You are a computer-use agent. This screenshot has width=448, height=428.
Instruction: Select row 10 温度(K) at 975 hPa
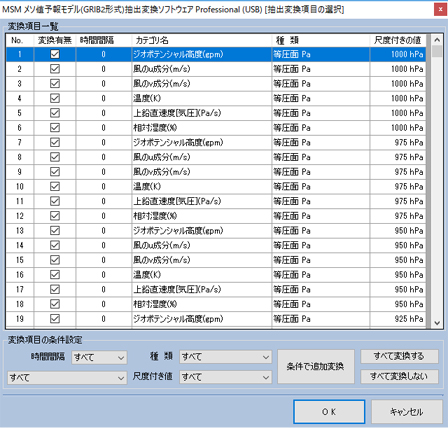[x=216, y=186]
